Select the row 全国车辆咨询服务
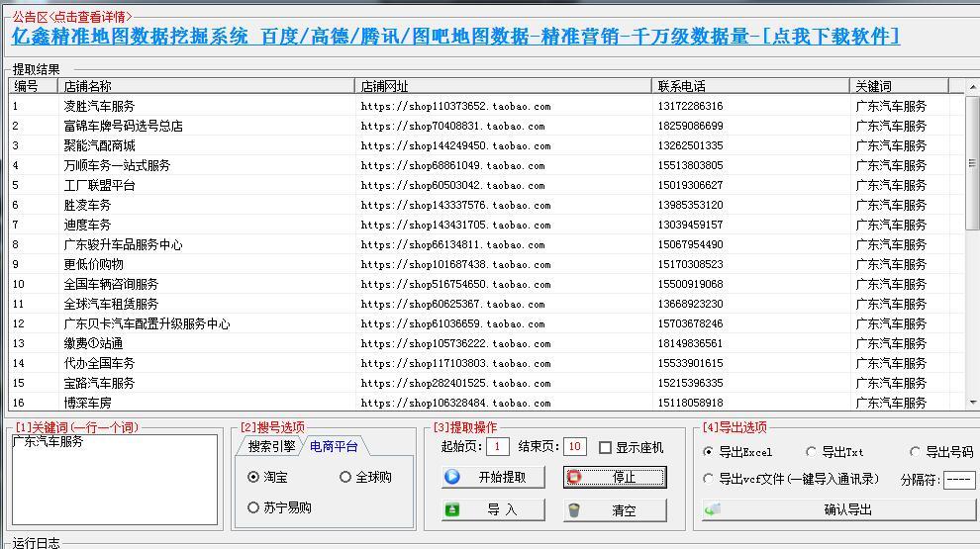 pyautogui.click(x=487, y=284)
